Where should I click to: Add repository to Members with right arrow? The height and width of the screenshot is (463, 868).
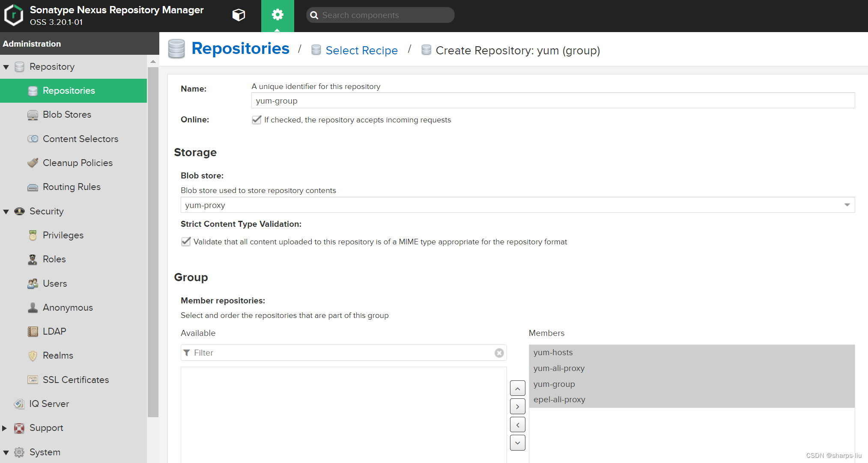click(517, 407)
